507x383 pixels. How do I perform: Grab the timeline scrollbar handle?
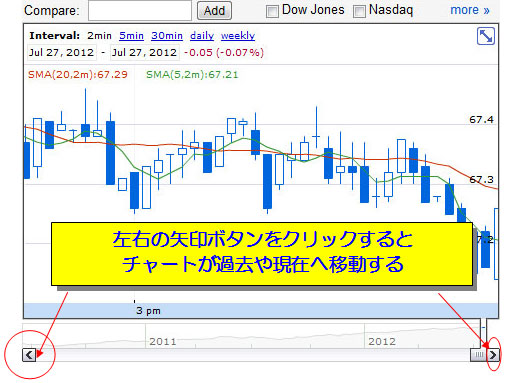click(x=478, y=355)
